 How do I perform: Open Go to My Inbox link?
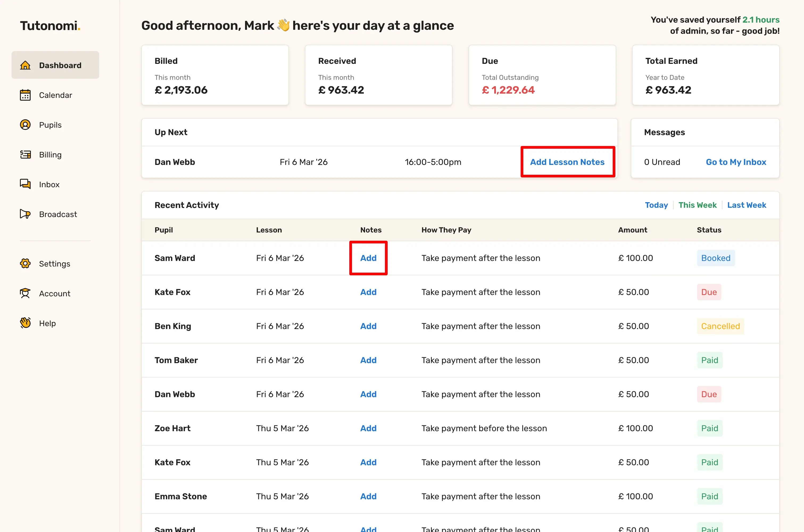tap(736, 162)
